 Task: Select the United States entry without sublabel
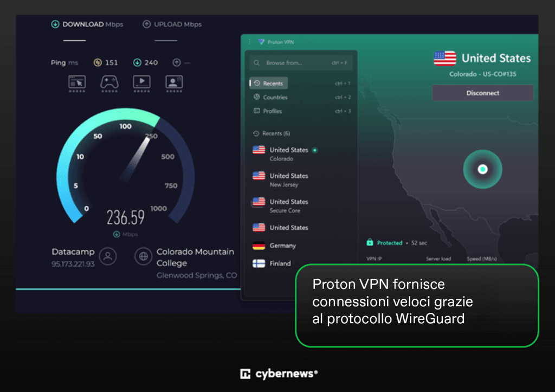point(280,227)
